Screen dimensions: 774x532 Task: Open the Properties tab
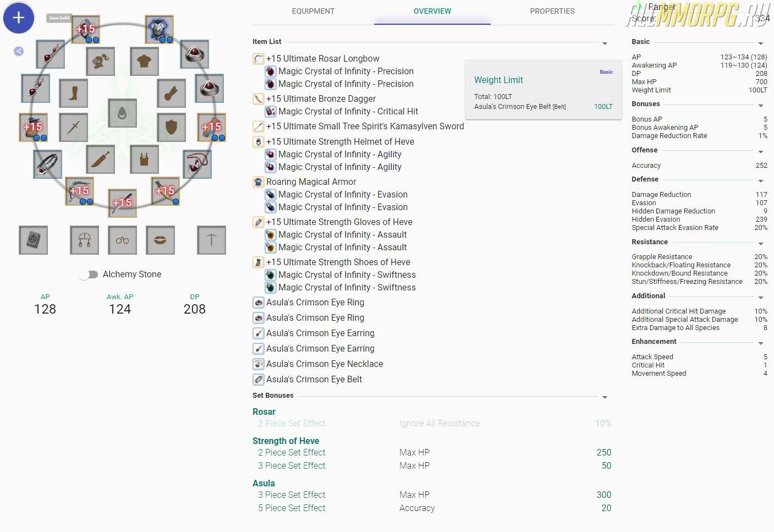(552, 11)
